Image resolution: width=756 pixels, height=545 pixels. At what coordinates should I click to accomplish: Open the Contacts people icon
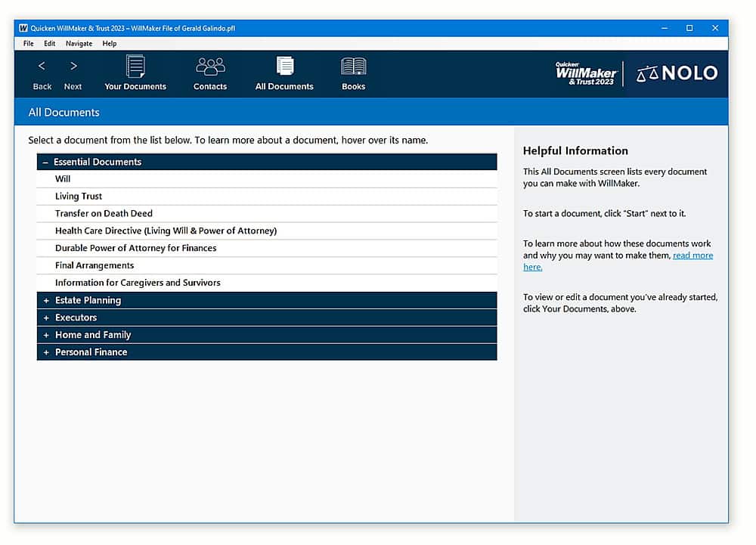coord(210,67)
